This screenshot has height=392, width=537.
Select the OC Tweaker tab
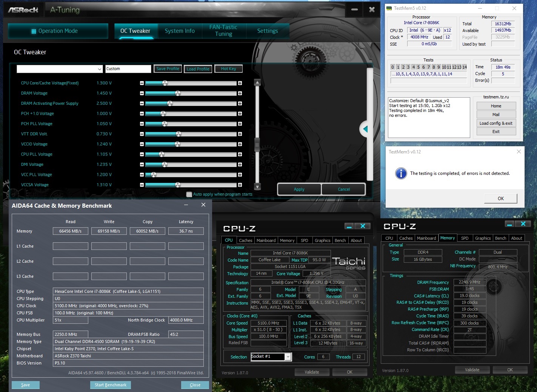click(x=135, y=31)
